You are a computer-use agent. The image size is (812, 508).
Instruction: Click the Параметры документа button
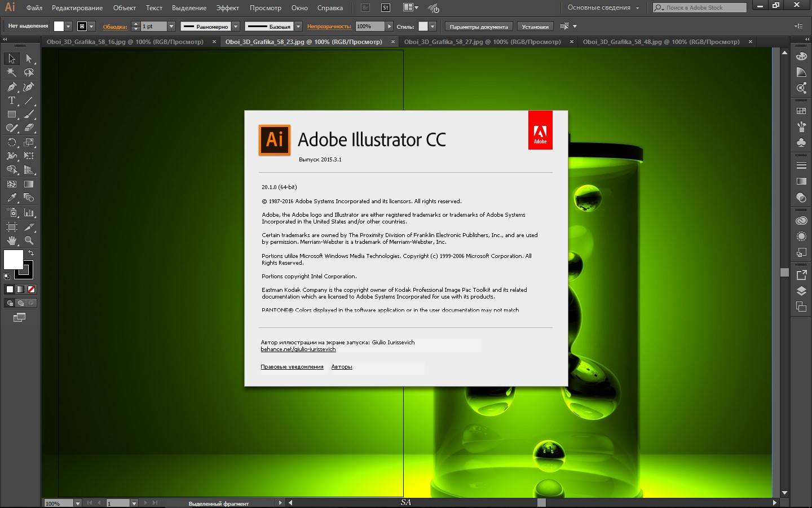(x=479, y=27)
